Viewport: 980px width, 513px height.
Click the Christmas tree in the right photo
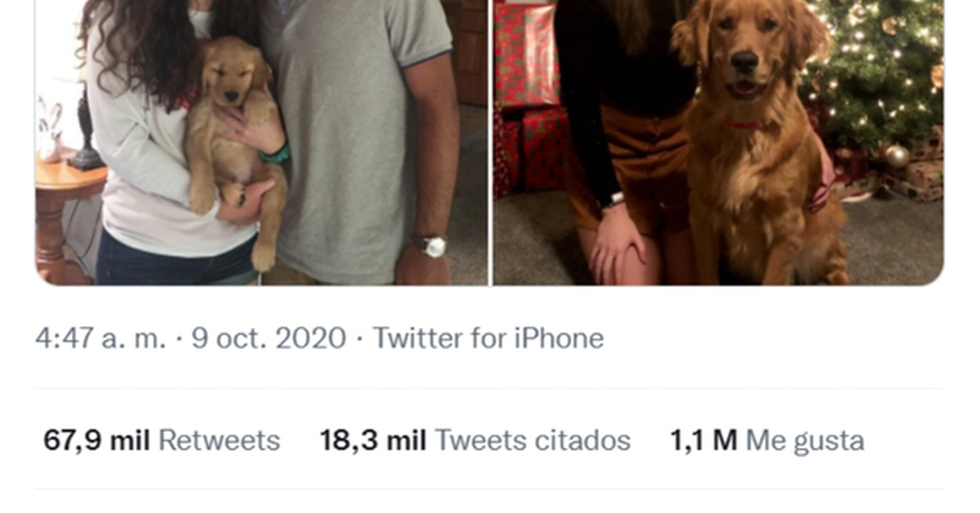(x=876, y=71)
